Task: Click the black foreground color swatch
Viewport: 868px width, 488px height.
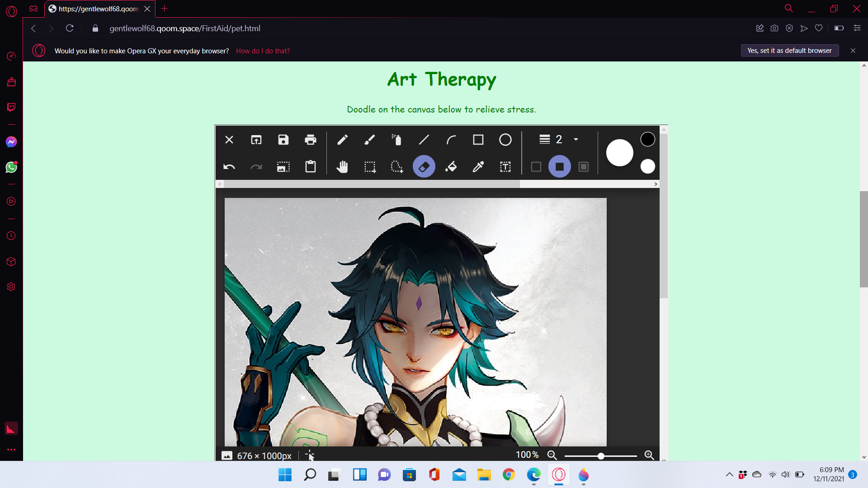Action: (647, 139)
